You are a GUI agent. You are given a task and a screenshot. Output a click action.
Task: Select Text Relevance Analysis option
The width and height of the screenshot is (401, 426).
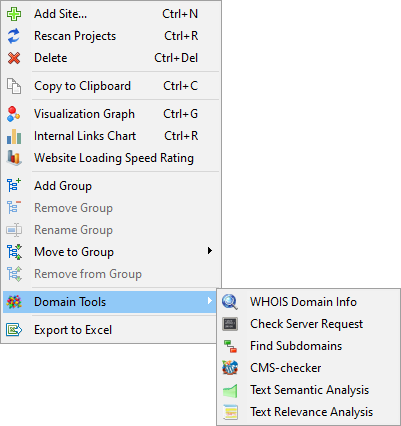click(308, 412)
